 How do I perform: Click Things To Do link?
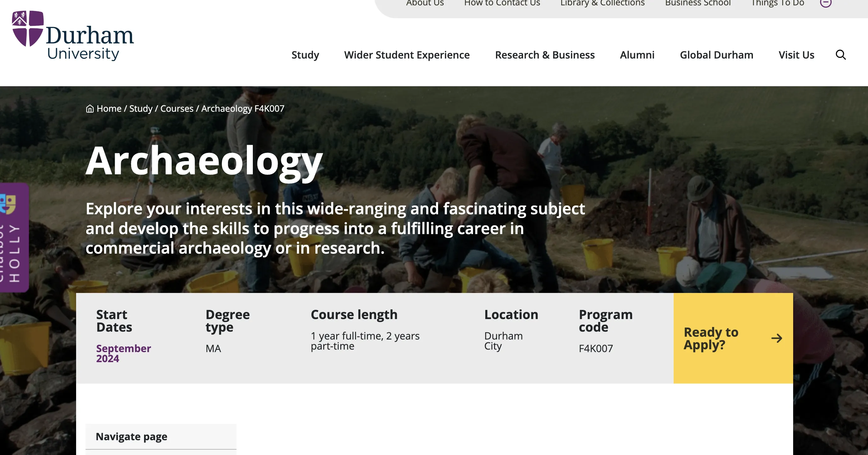[x=777, y=3]
